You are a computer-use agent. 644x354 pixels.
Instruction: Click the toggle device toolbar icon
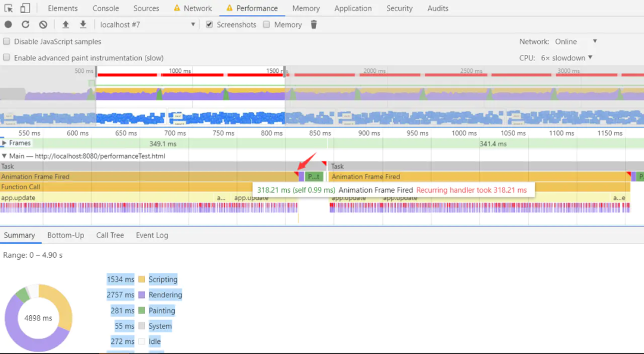(24, 8)
